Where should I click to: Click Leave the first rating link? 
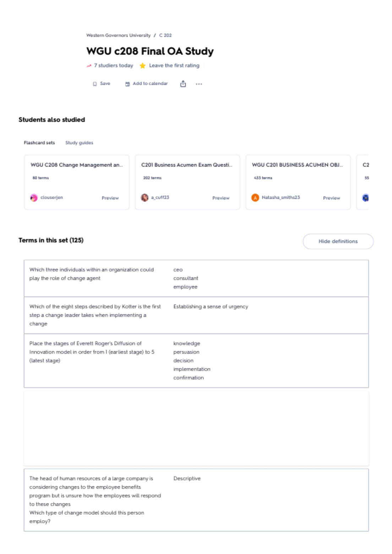174,66
